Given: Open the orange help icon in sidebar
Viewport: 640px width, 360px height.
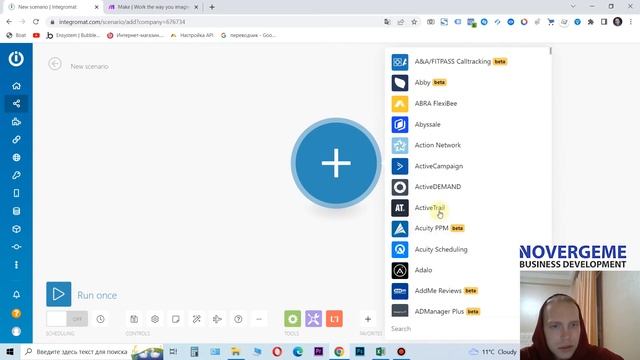Looking at the screenshot, I should pos(16,313).
